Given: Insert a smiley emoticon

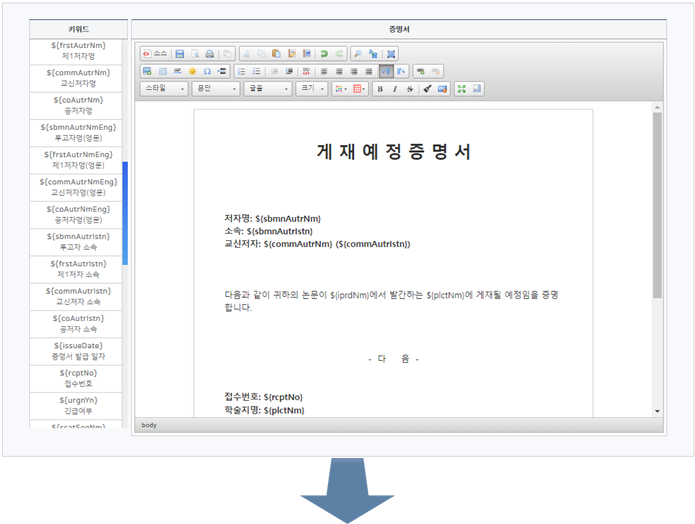Looking at the screenshot, I should click(x=192, y=72).
